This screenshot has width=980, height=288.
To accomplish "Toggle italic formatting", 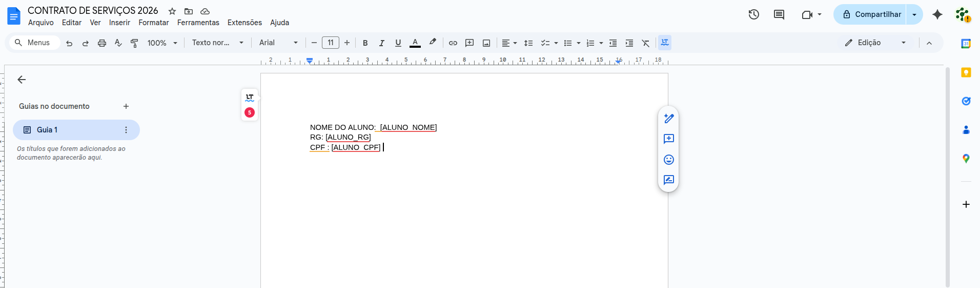I will pos(382,43).
